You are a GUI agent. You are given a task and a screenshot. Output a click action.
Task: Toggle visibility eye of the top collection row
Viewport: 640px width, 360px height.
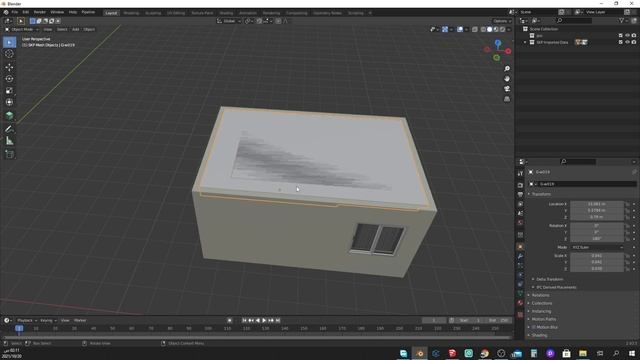click(x=627, y=36)
